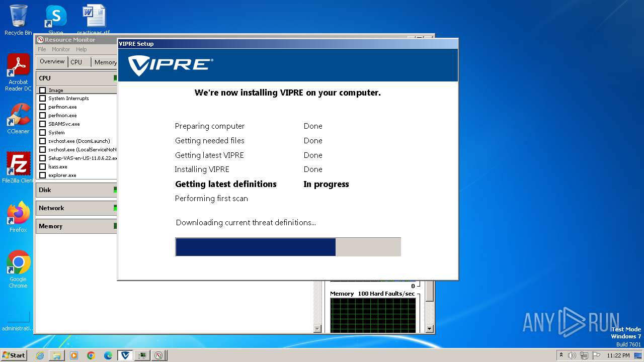Click "Downloading current threat definitions..." text
Screen dimensions: 644x362
pyautogui.click(x=246, y=223)
